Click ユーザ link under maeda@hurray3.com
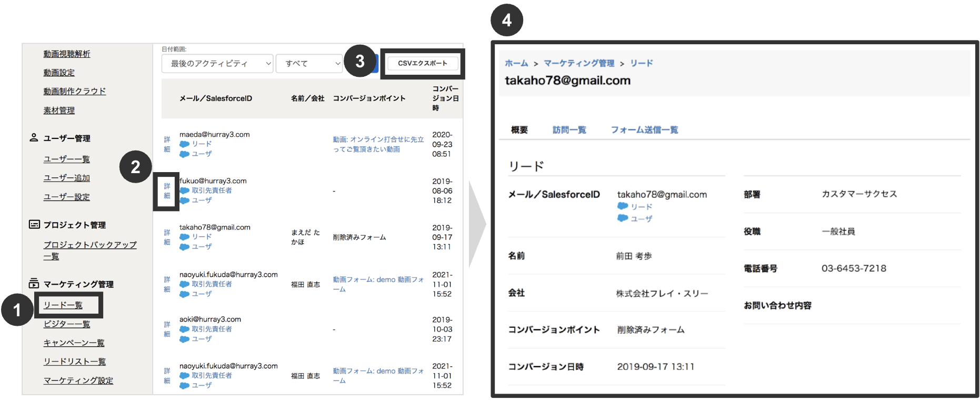The width and height of the screenshot is (980, 401). point(202,154)
